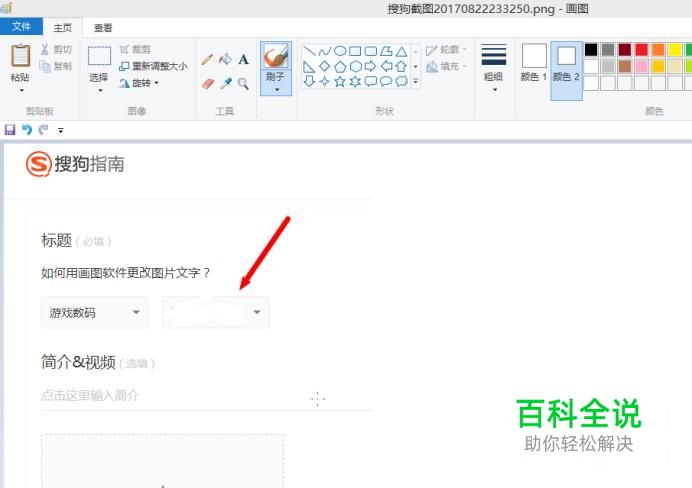
Task: Select the Oval callout shape
Action: click(386, 81)
